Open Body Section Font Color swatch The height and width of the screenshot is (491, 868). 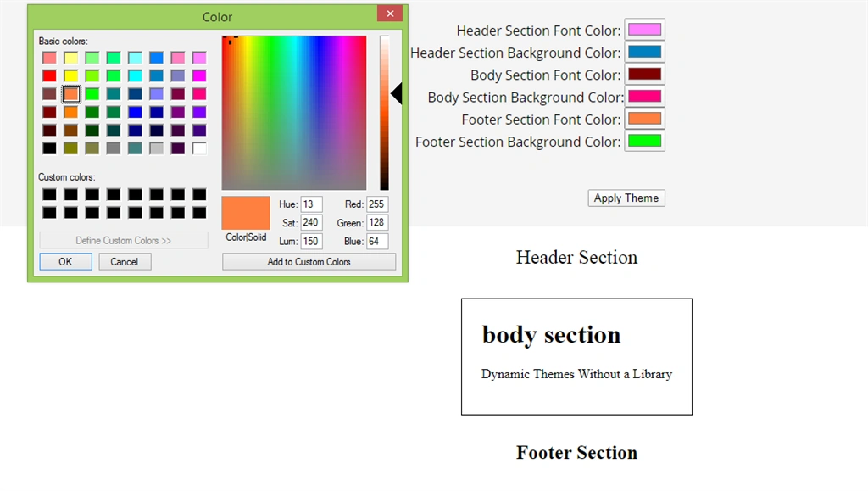[644, 74]
